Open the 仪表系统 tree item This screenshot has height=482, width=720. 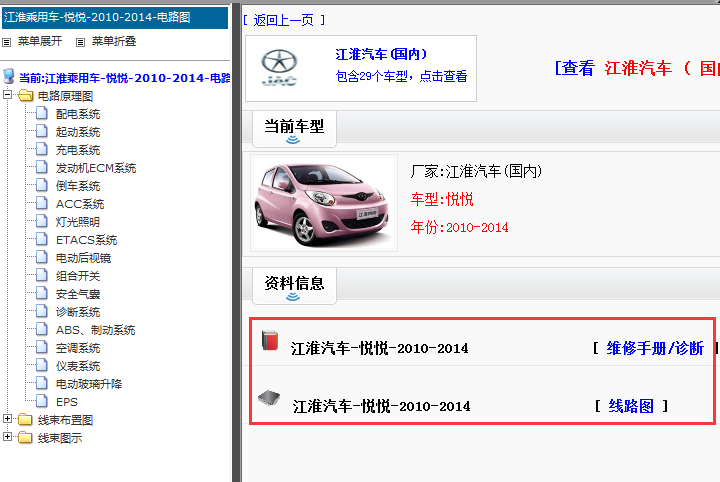coord(78,366)
